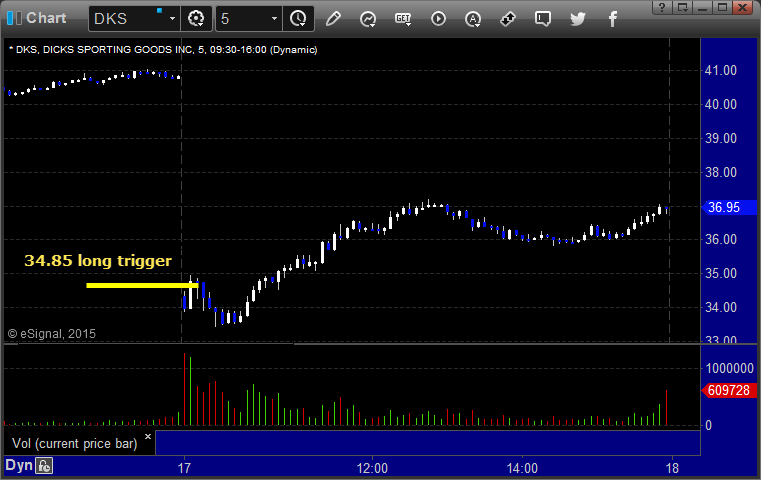The height and width of the screenshot is (480, 761).
Task: Open the gear settings menu
Action: [x=196, y=19]
